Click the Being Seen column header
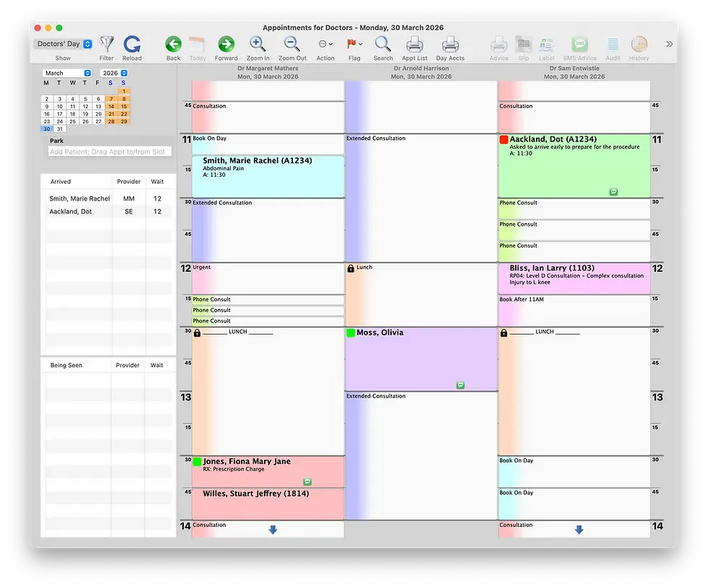This screenshot has height=588, width=707. (x=66, y=365)
